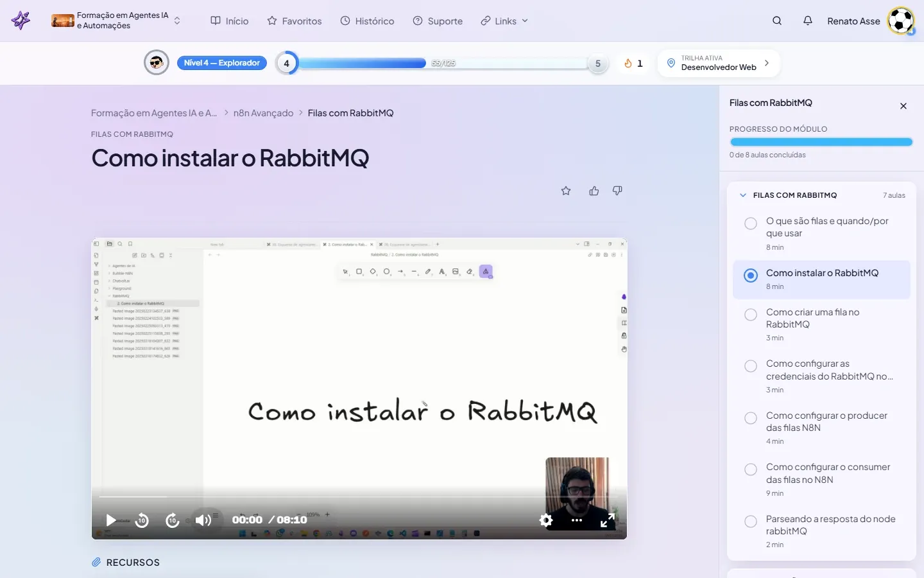Expand the Links dropdown menu
The height and width of the screenshot is (578, 924).
coord(504,21)
